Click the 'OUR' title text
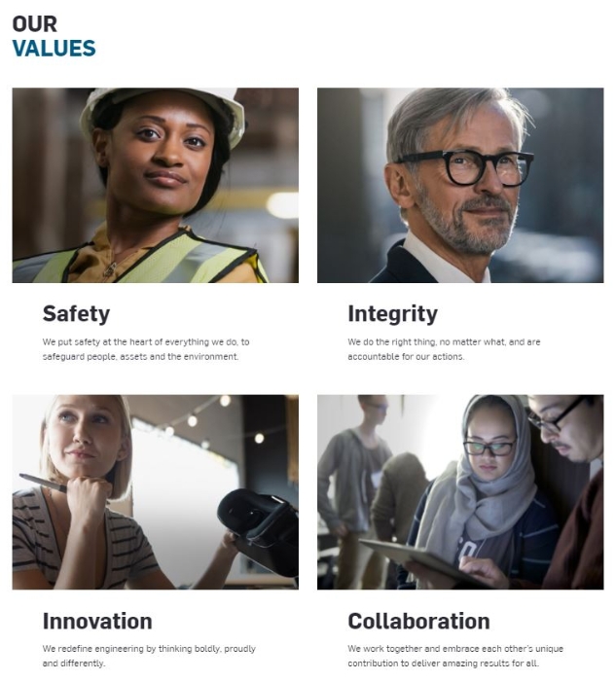This screenshot has width=616, height=681. click(x=34, y=23)
